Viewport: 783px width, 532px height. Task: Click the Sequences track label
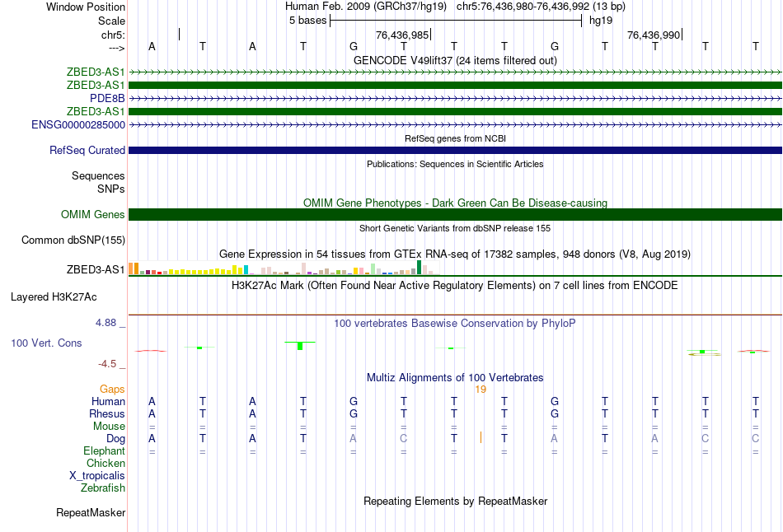pyautogui.click(x=98, y=175)
